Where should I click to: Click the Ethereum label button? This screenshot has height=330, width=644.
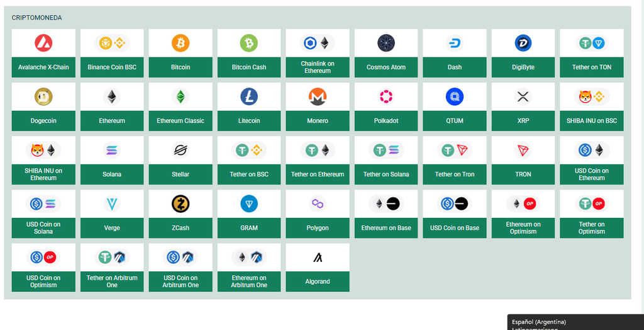click(x=112, y=121)
